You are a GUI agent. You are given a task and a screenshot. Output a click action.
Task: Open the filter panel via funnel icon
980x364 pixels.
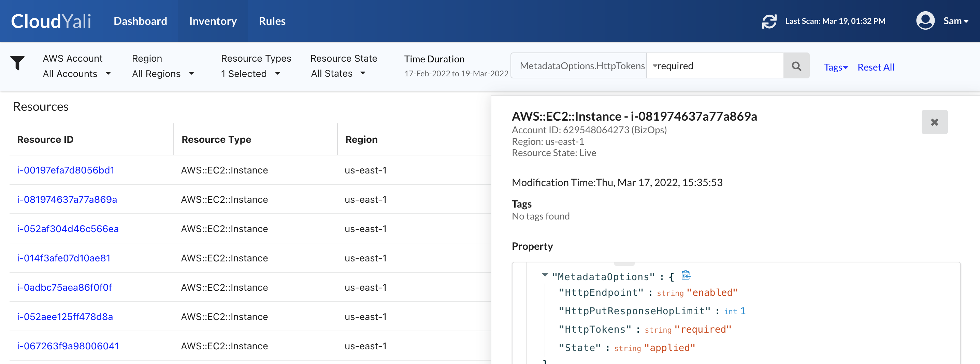(x=17, y=63)
